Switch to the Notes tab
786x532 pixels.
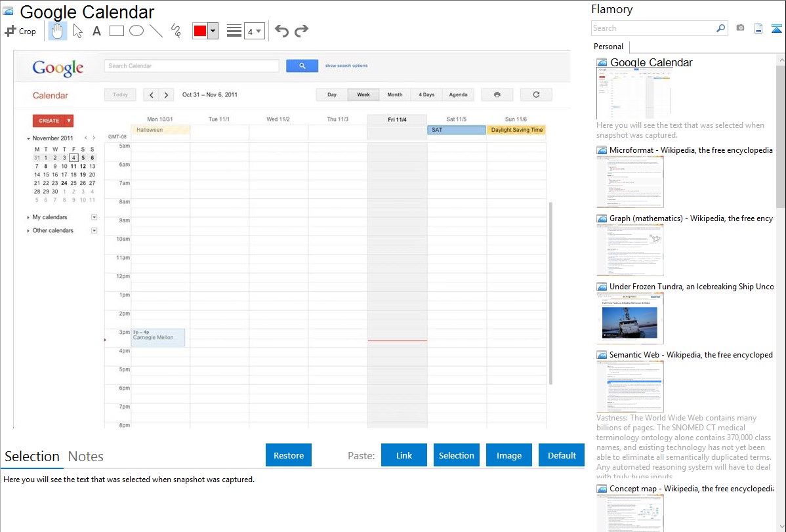[x=86, y=457]
